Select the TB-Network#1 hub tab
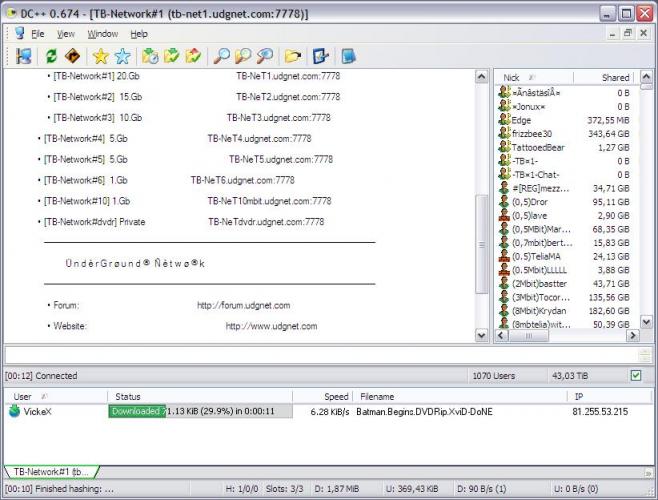658x500 pixels. [50, 471]
